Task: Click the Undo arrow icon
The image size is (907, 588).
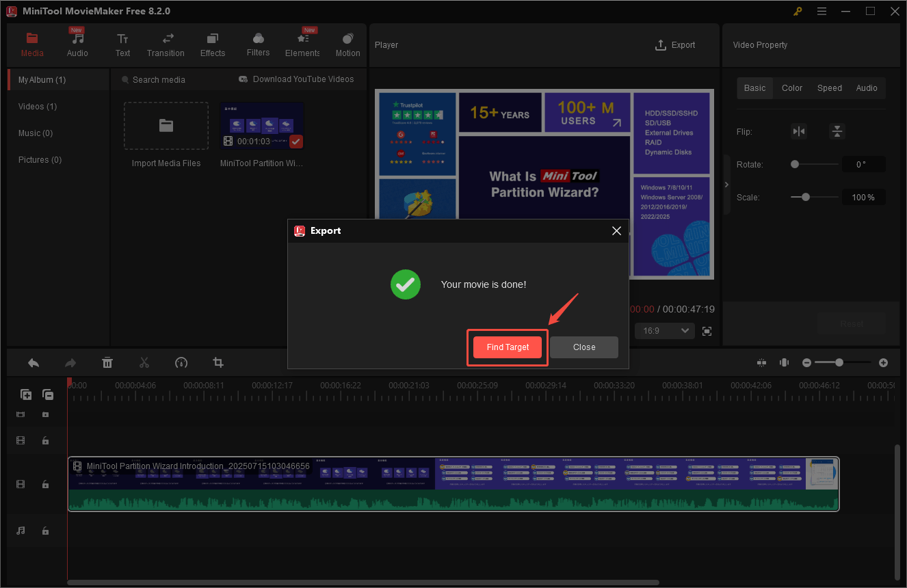Action: 34,362
